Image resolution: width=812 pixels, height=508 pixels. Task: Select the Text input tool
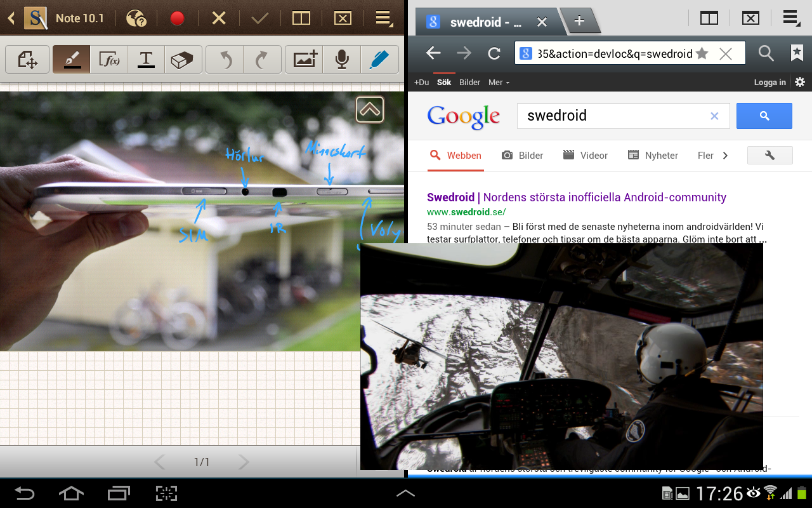146,60
